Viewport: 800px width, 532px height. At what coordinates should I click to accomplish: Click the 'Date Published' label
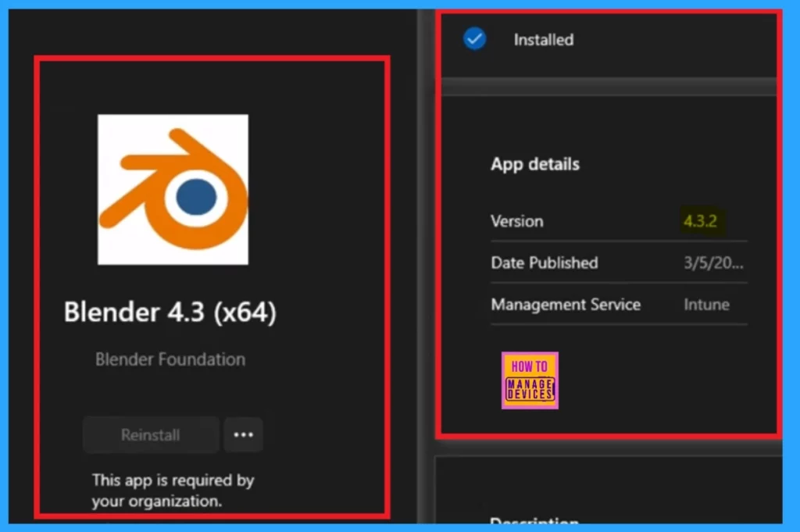pyautogui.click(x=545, y=262)
